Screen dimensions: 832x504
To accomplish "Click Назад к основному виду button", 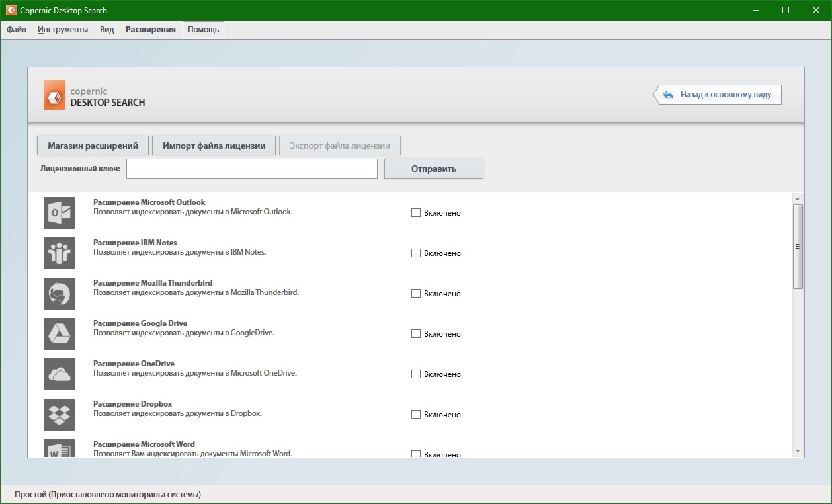I will 718,95.
